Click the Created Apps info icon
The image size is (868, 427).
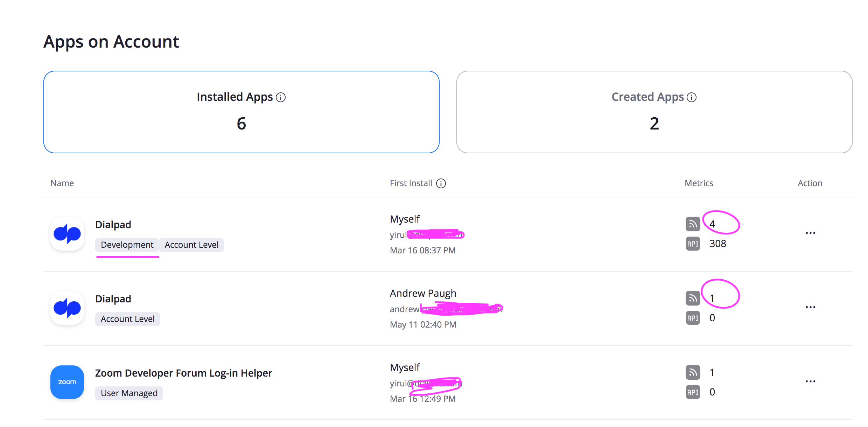[x=692, y=97]
